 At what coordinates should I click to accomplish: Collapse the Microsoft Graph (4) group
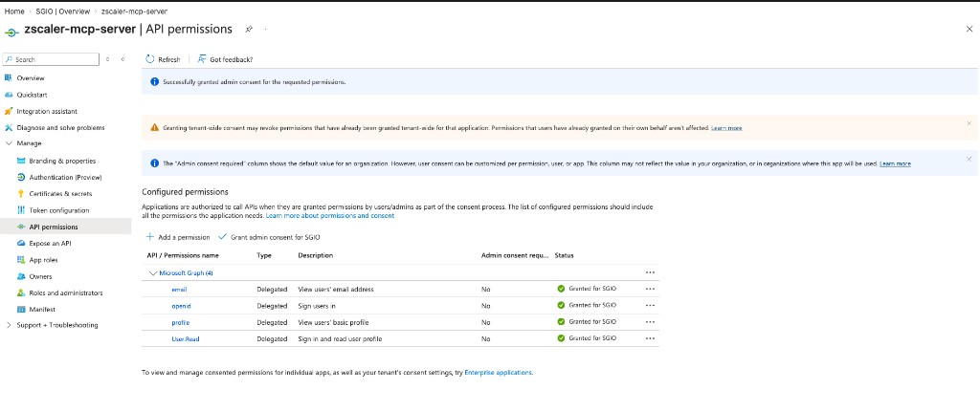152,272
